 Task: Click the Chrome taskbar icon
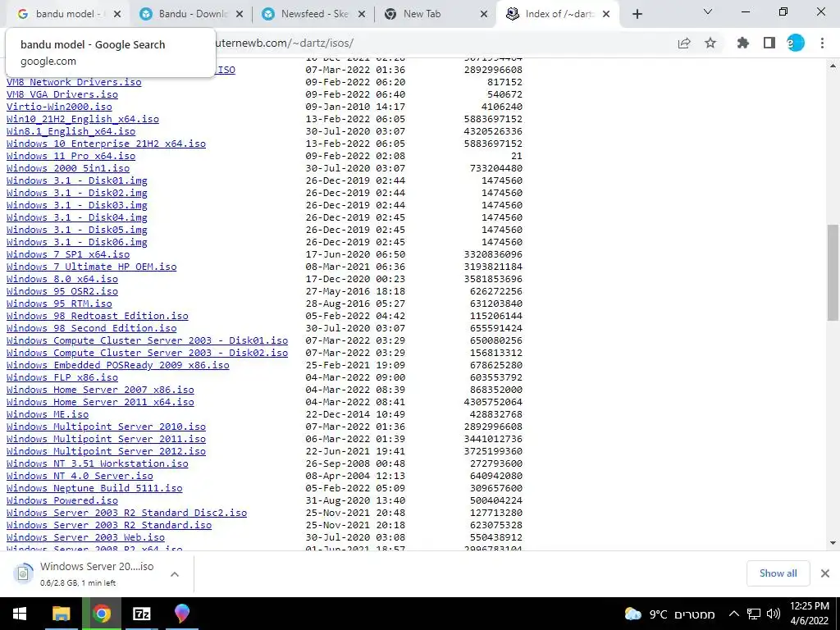coord(101,614)
